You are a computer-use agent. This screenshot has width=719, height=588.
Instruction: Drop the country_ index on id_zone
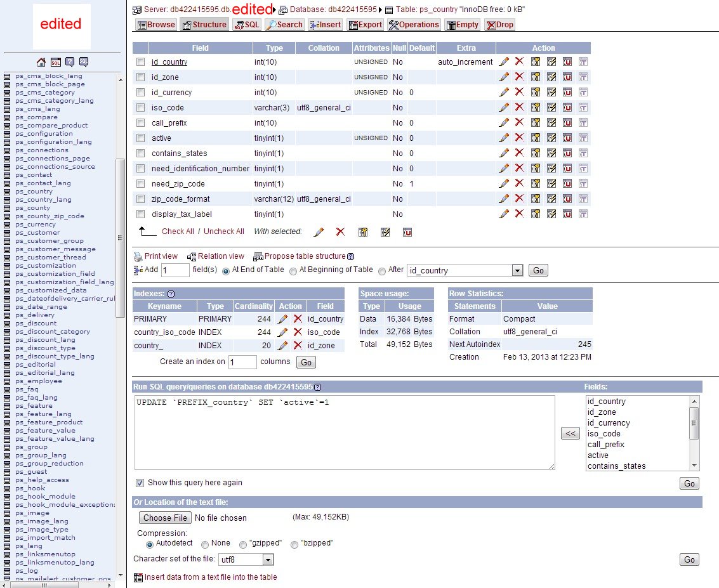298,346
